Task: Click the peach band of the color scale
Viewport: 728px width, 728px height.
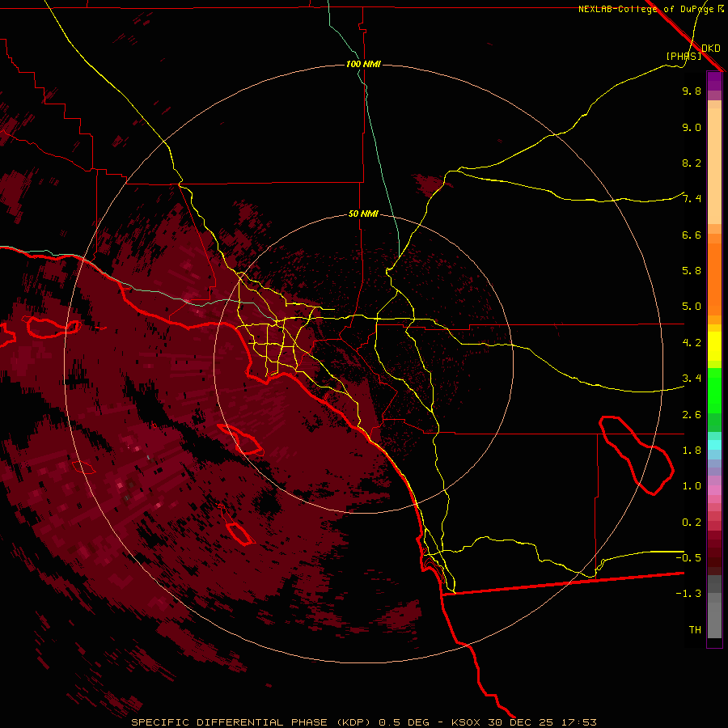Action: pos(714,166)
